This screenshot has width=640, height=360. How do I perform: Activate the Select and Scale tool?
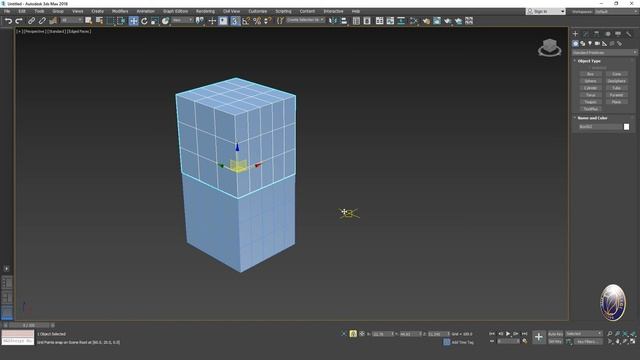coord(155,21)
